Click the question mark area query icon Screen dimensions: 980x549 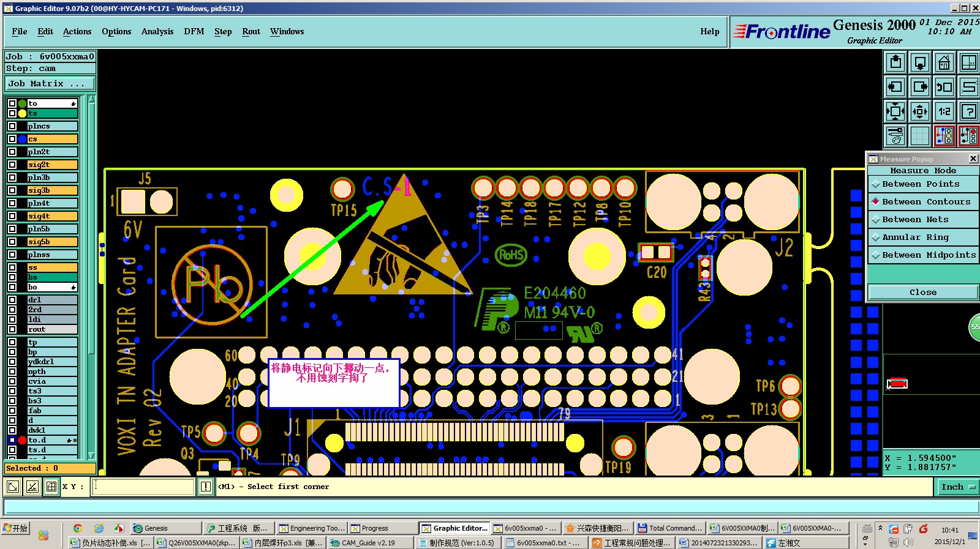point(969,111)
